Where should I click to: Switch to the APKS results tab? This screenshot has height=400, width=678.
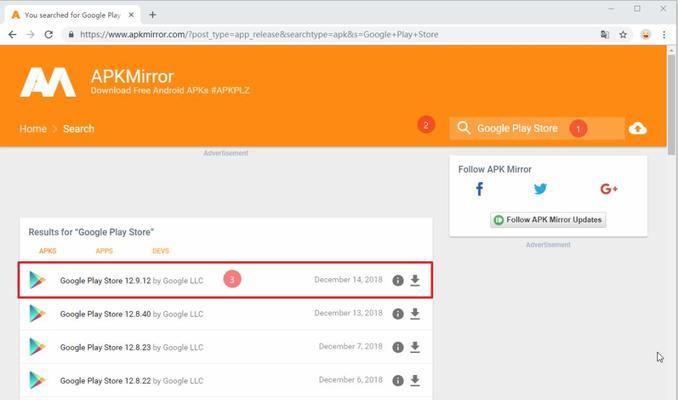(48, 251)
